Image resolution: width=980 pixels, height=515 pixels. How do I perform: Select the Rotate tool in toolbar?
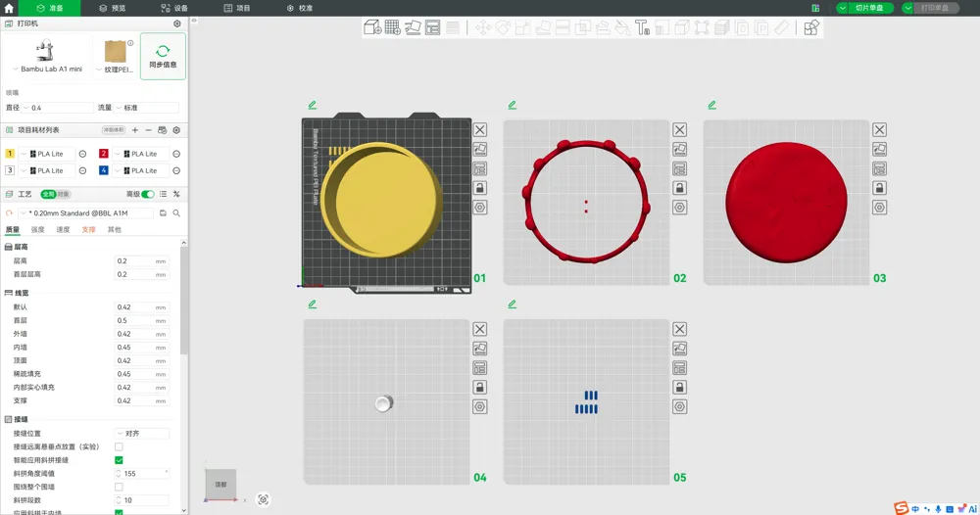[x=503, y=27]
